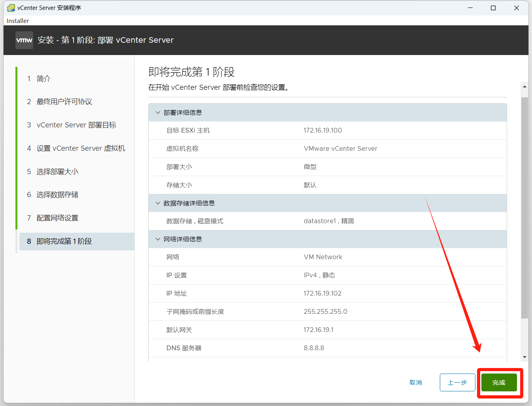Jump to step 3 vCenter Server 部署目标
The image size is (532, 406).
point(76,125)
